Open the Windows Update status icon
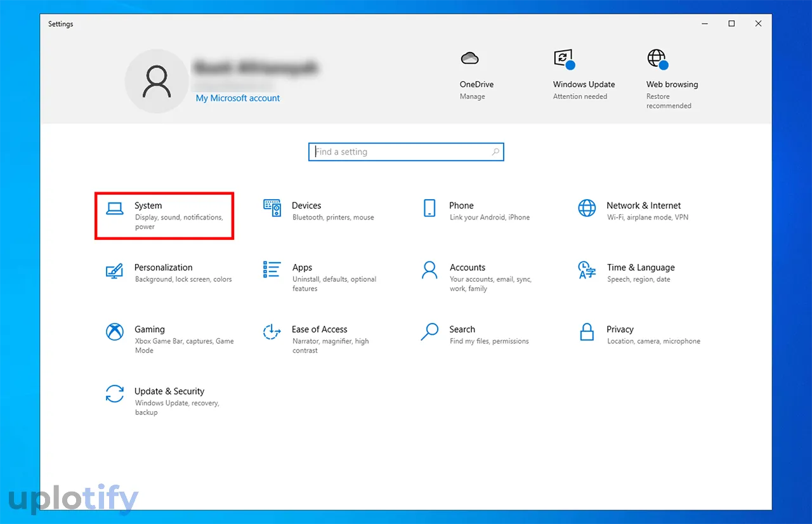The width and height of the screenshot is (812, 524). (564, 59)
